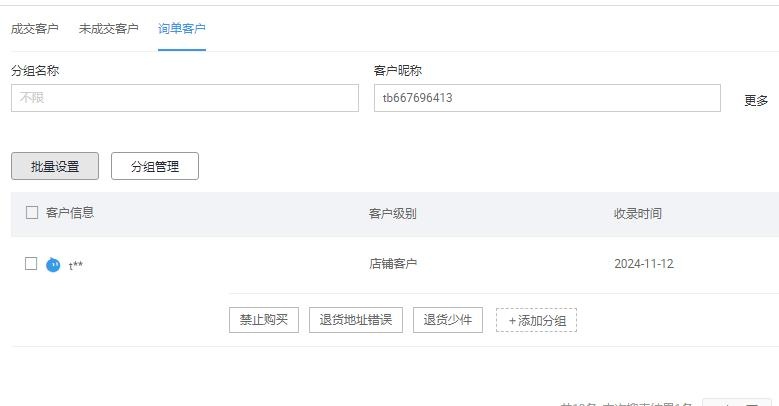Viewport: 779px width, 406px height.
Task: Switch to the 未成交客户 tab
Action: (x=108, y=29)
